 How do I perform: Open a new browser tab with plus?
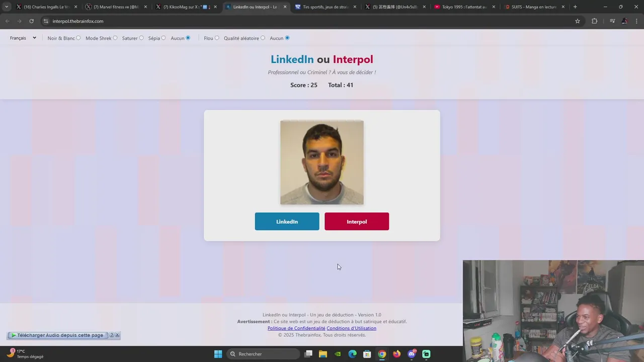575,7
